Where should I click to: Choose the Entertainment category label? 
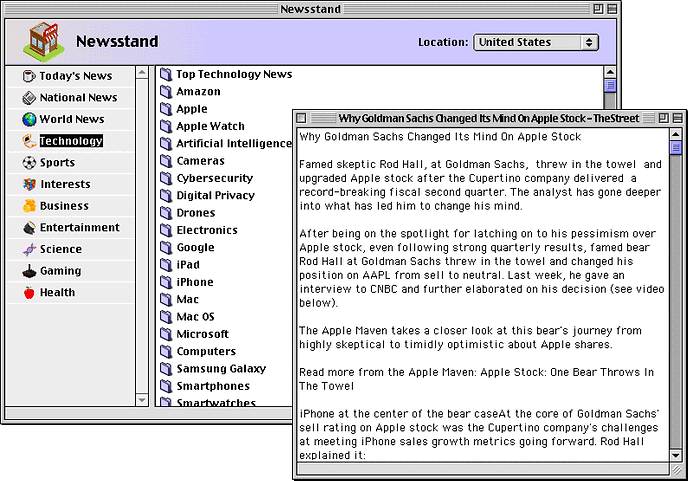point(79,227)
